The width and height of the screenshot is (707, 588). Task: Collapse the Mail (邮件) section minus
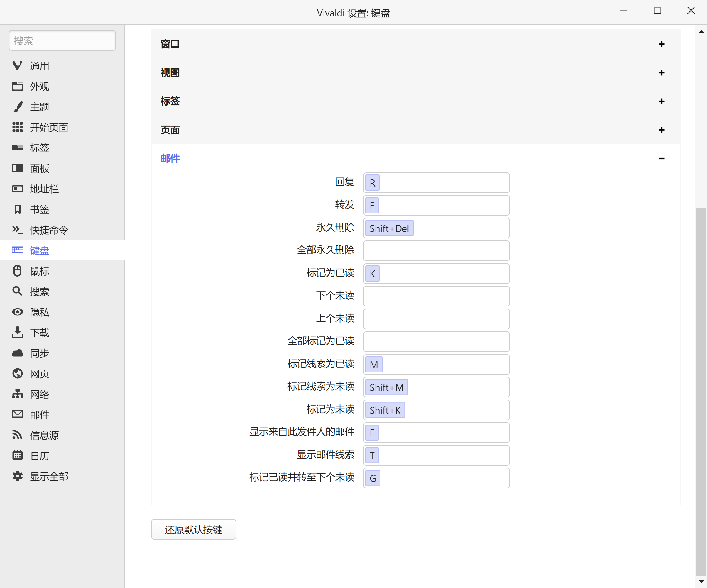point(661,158)
